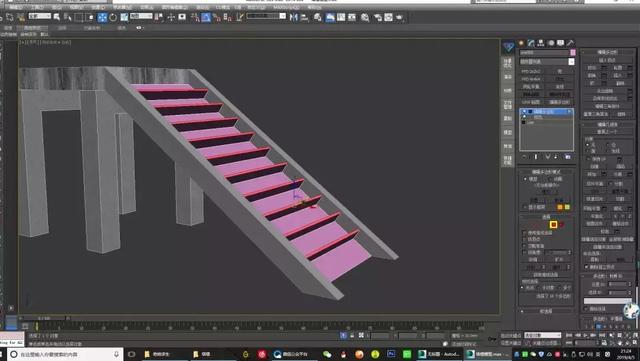The image size is (640, 361).
Task: Toggle the Snaps Toggle icon
Action: click(x=195, y=17)
